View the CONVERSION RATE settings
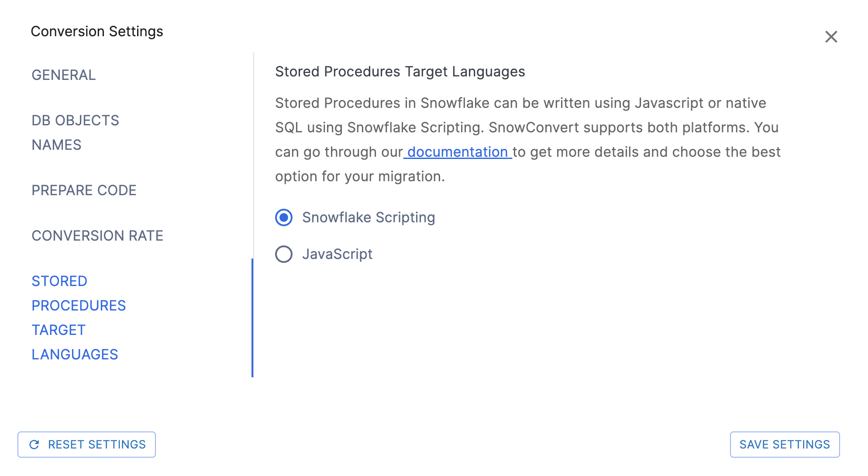868x476 pixels. (x=97, y=235)
